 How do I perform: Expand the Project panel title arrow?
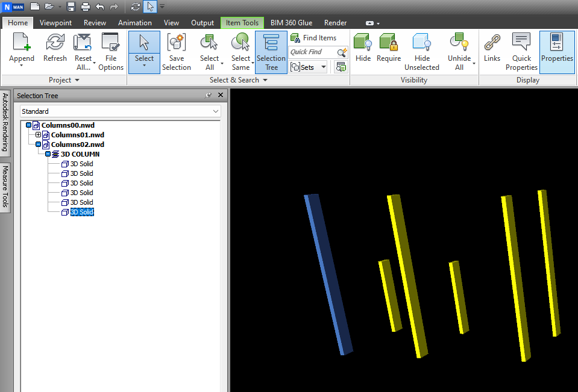[x=77, y=80]
